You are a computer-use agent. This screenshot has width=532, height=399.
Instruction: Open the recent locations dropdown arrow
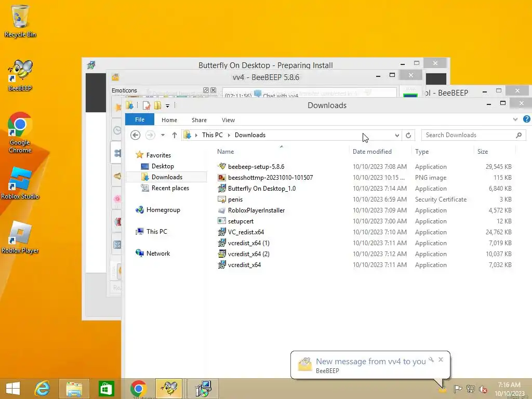tap(163, 135)
